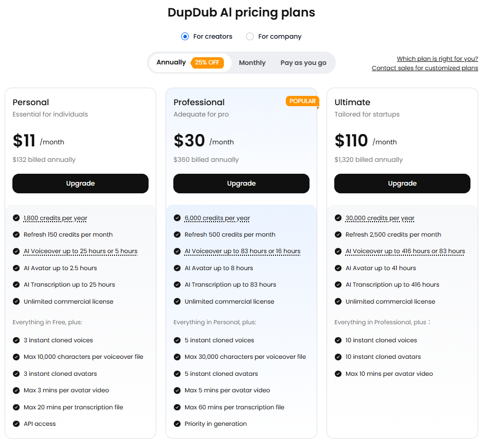This screenshot has height=448, width=488.
Task: Click AI Voiceover 416 hours or 83 hours text
Action: click(405, 251)
